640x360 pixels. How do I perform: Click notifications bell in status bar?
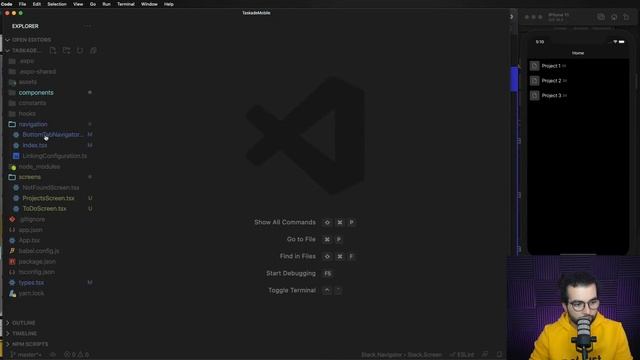[x=499, y=355]
